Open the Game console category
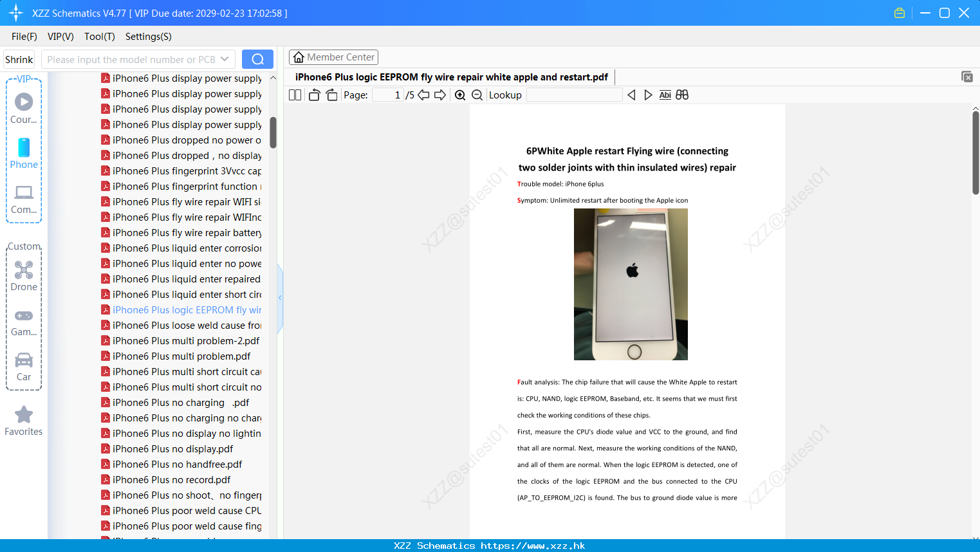Viewport: 980px width, 552px height. [x=24, y=322]
